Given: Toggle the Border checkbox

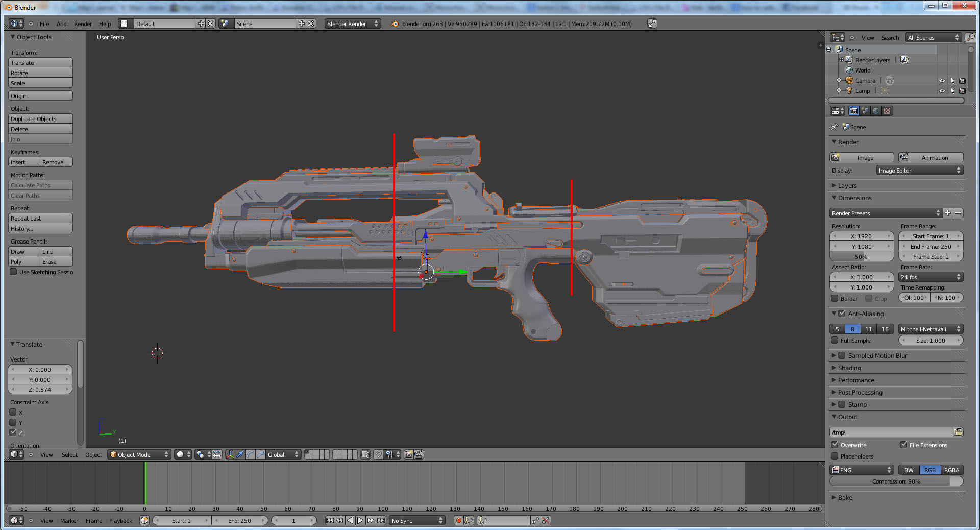Looking at the screenshot, I should tap(835, 298).
